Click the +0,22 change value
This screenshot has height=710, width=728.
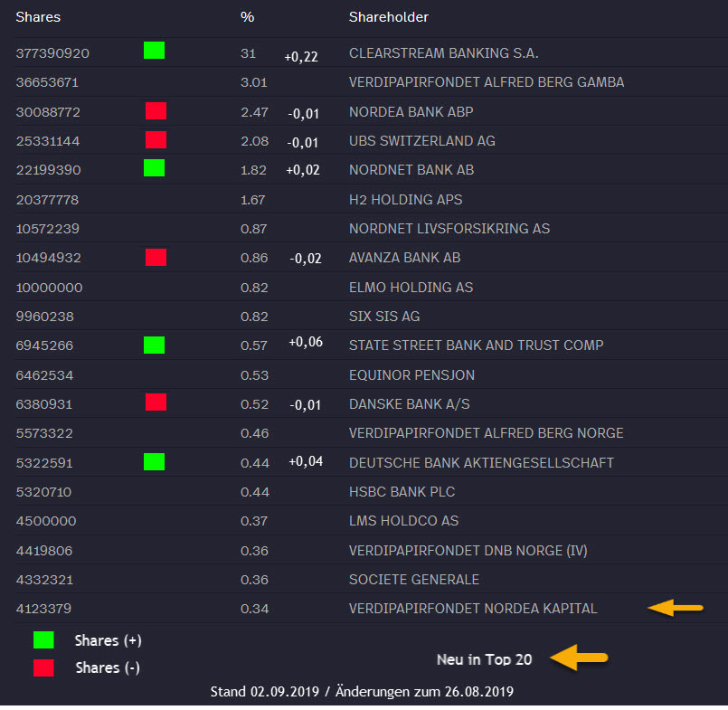click(x=301, y=57)
